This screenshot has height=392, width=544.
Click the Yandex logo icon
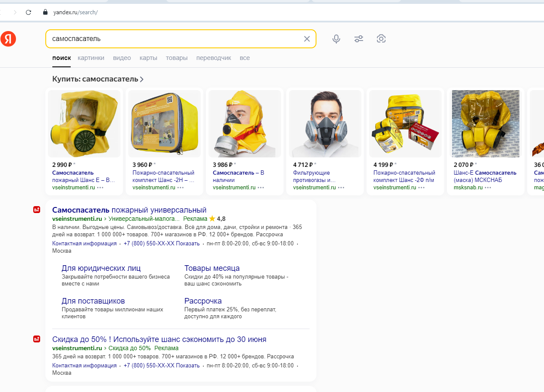pyautogui.click(x=8, y=39)
